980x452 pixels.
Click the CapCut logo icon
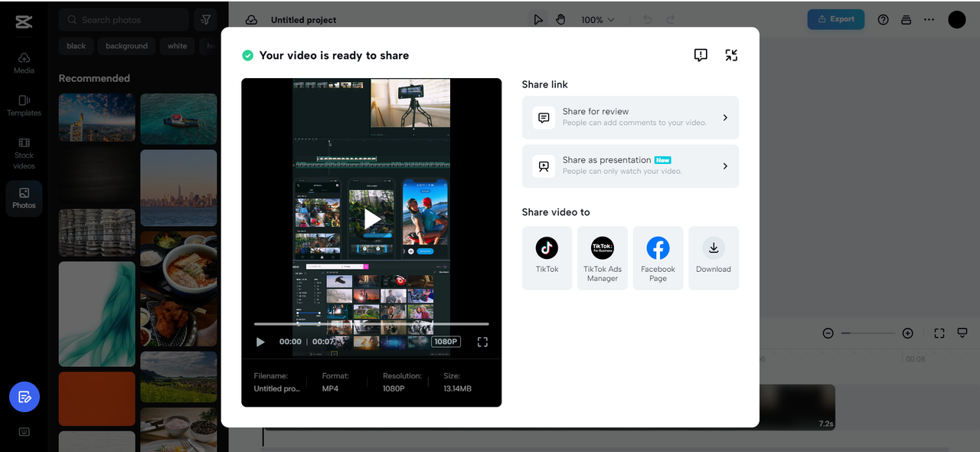pos(24,21)
